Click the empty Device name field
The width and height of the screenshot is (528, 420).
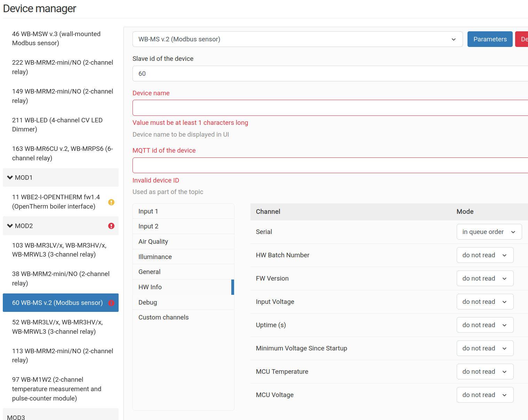click(330, 108)
